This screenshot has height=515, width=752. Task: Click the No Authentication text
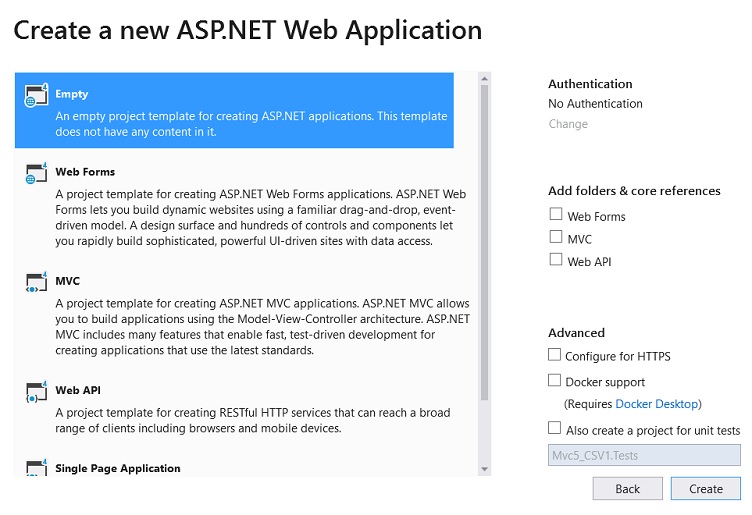click(595, 104)
